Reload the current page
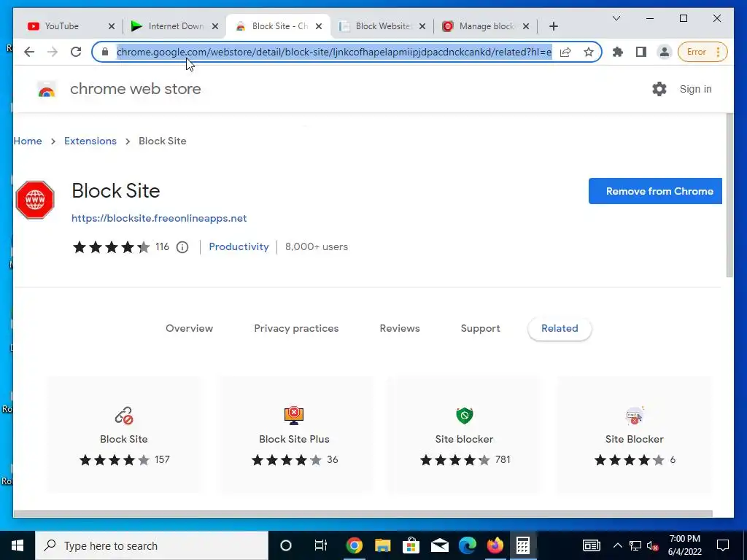747x560 pixels. [76, 52]
